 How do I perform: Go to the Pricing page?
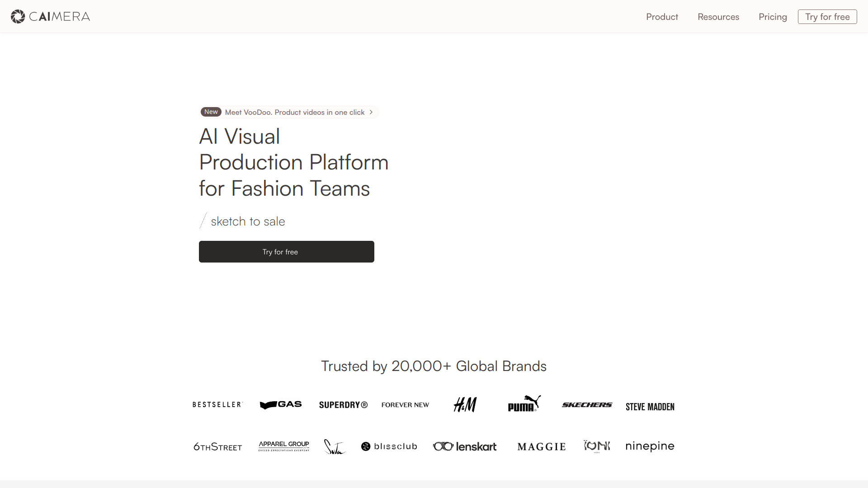[773, 17]
